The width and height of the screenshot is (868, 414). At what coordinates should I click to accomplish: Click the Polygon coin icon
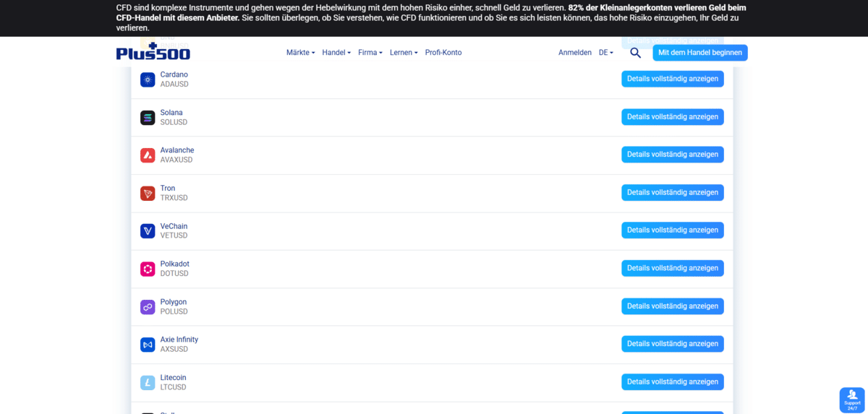pyautogui.click(x=148, y=307)
